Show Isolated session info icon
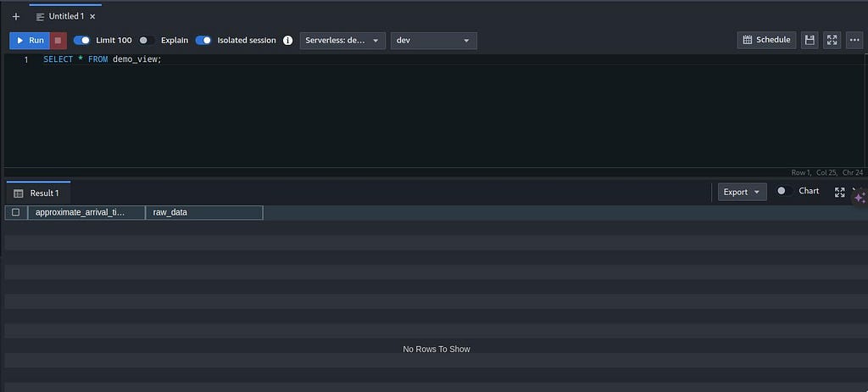Screen dimensions: 868x392 [x=288, y=41]
